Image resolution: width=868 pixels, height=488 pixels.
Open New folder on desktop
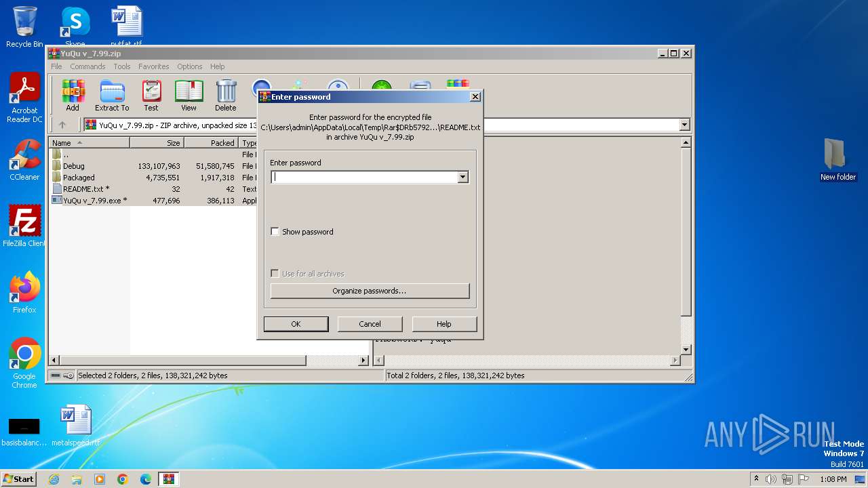point(838,159)
